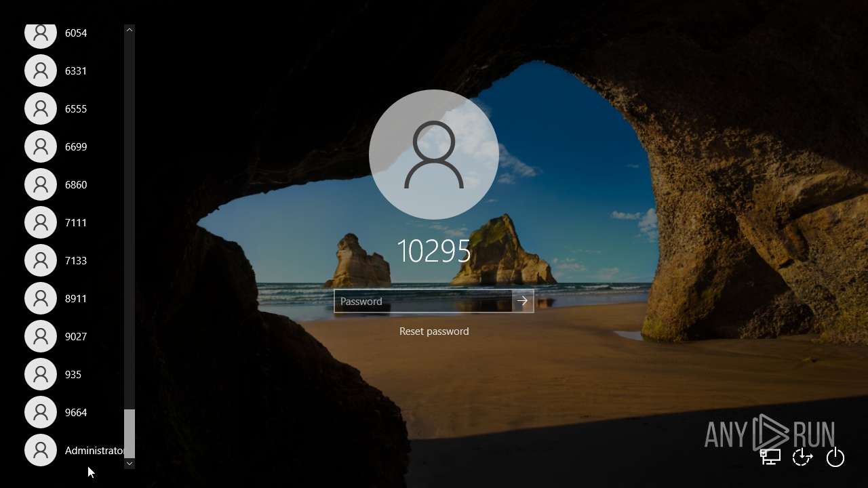Select user account 7111 avatar
868x488 pixels.
(41, 222)
